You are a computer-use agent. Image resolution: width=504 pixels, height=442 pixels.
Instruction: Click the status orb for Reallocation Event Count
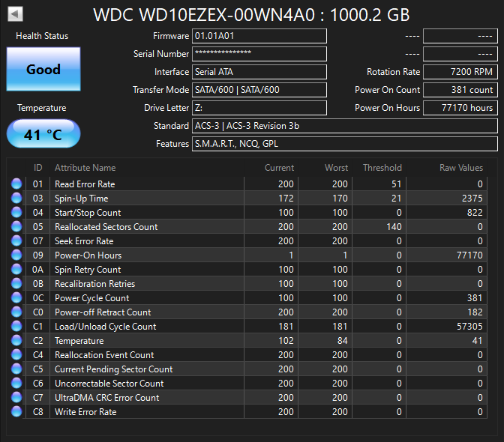point(16,354)
